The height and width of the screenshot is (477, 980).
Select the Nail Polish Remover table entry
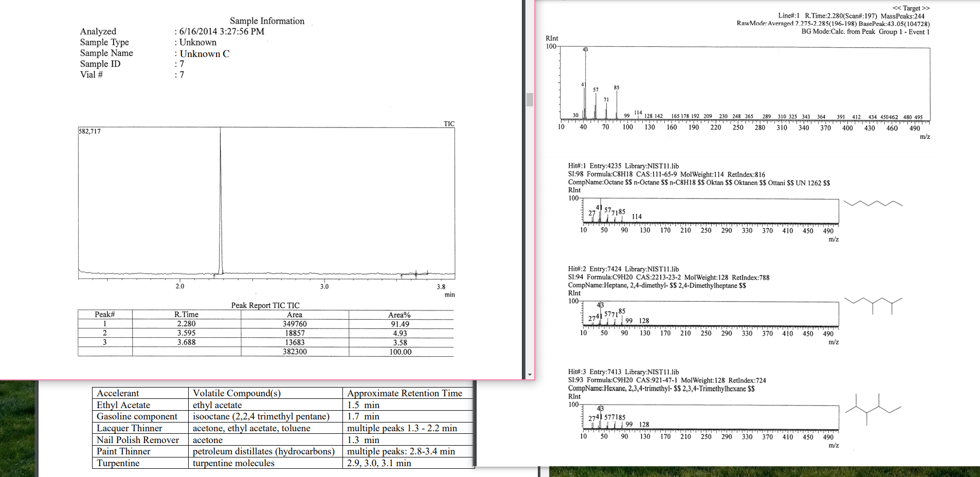pos(138,440)
